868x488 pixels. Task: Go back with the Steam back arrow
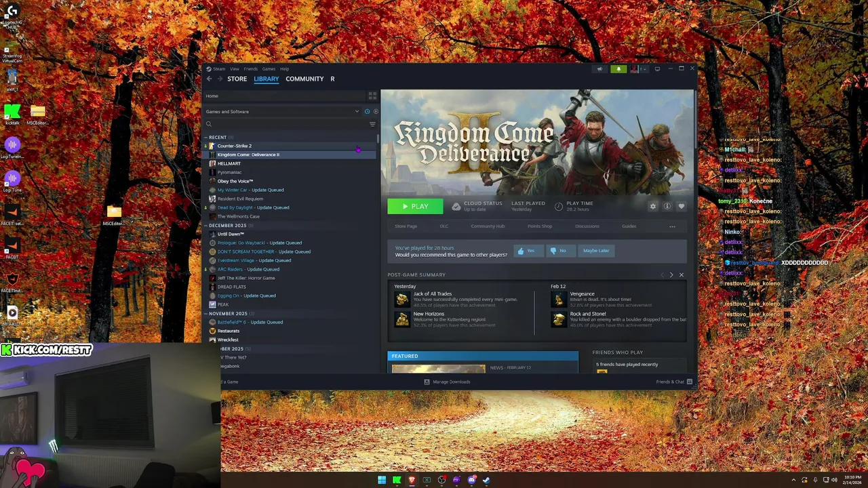coord(209,79)
